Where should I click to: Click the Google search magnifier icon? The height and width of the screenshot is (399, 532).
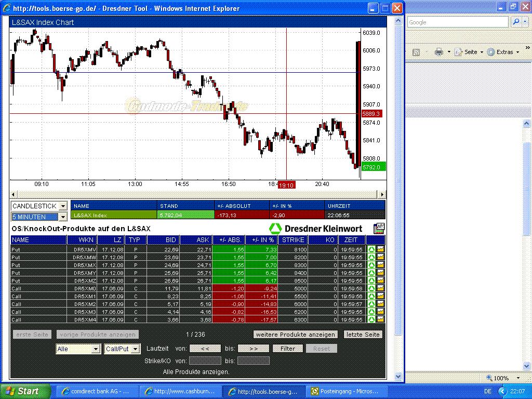516,22
